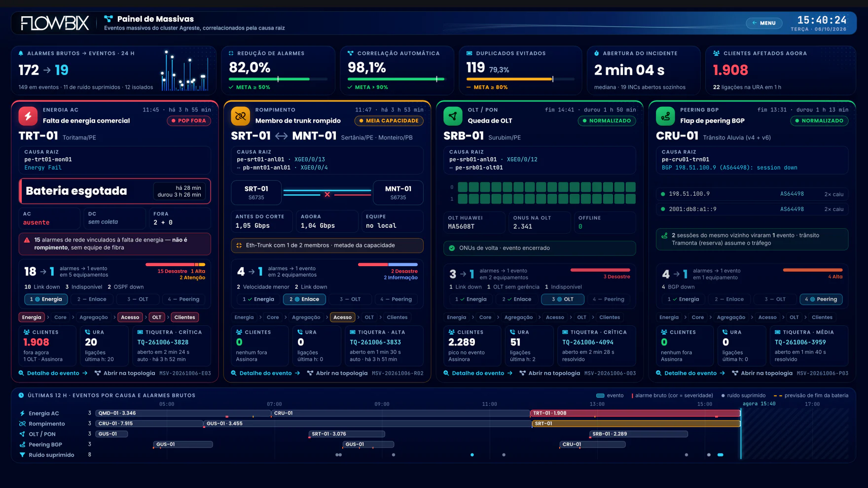868x488 pixels.
Task: Toggle the 4 Peering chip in SRT-01 card
Action: 396,299
